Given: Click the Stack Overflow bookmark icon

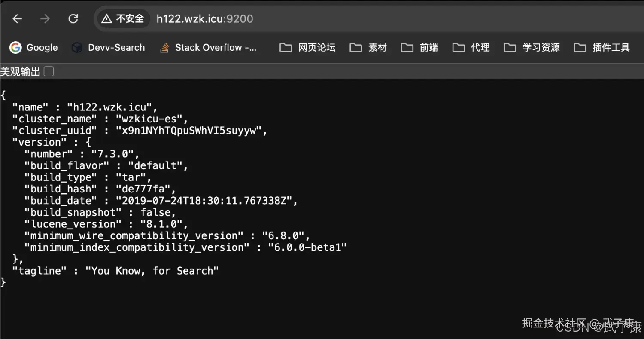Looking at the screenshot, I should click(x=164, y=48).
